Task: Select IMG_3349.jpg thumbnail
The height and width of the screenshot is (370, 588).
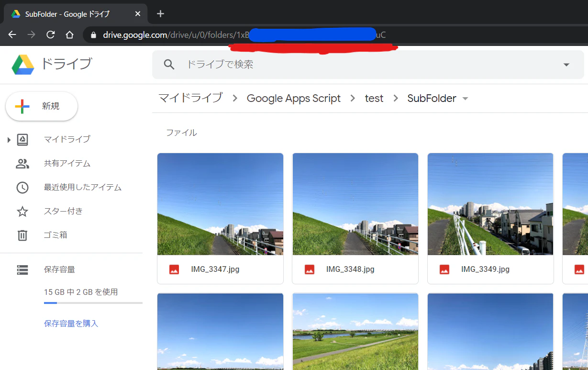Action: [x=490, y=204]
